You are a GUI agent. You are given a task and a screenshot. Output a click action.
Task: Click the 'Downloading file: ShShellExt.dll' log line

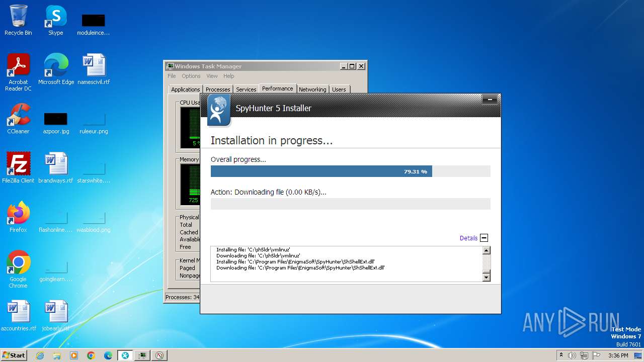point(300,268)
